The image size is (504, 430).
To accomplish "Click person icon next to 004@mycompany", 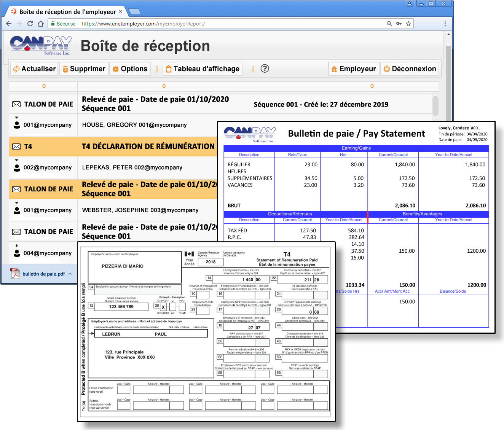I will 17,253.
